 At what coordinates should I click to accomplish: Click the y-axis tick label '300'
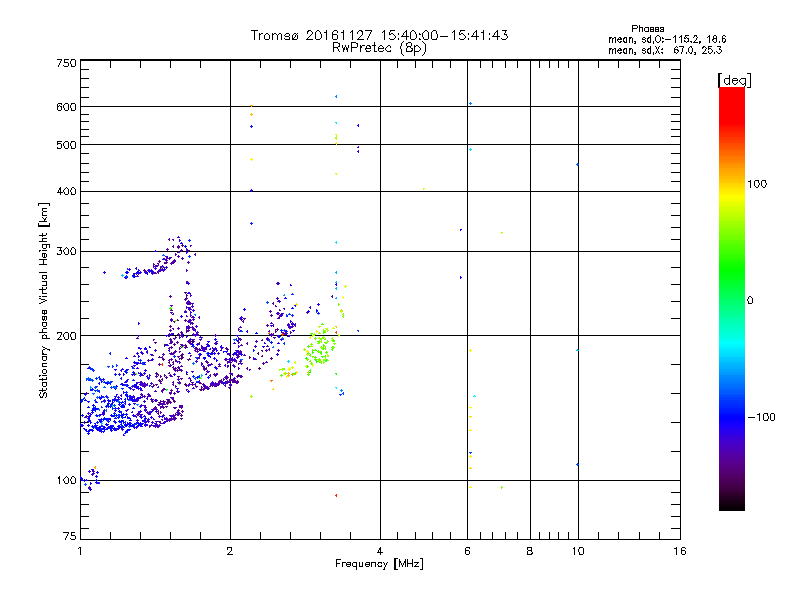click(x=66, y=252)
